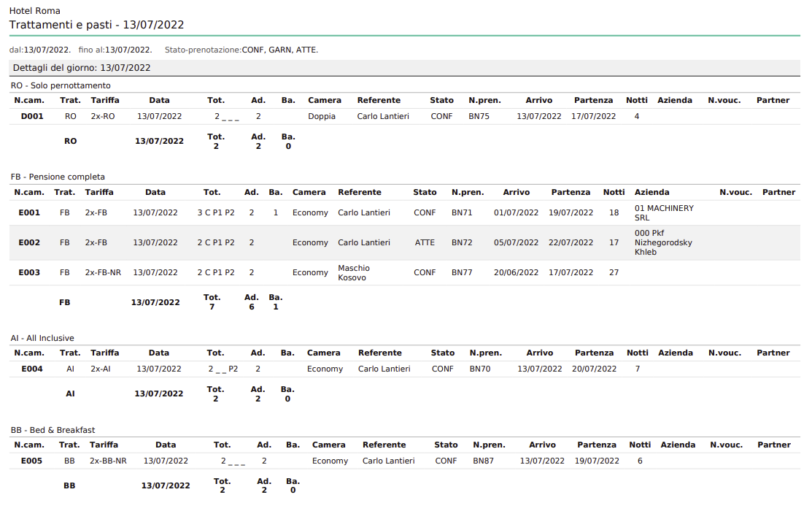Click the FB - Pensione completa section title
This screenshot has height=511, width=812.
pyautogui.click(x=58, y=177)
